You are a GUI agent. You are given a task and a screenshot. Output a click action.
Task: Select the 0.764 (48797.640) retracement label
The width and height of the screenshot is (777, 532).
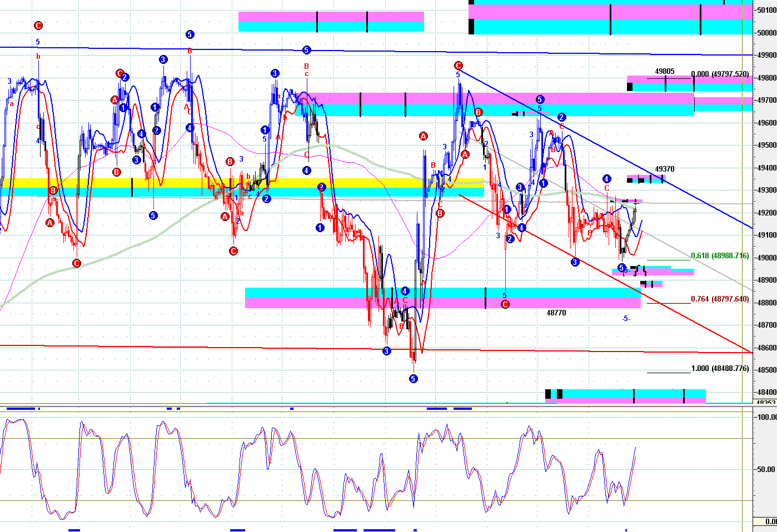pos(720,299)
